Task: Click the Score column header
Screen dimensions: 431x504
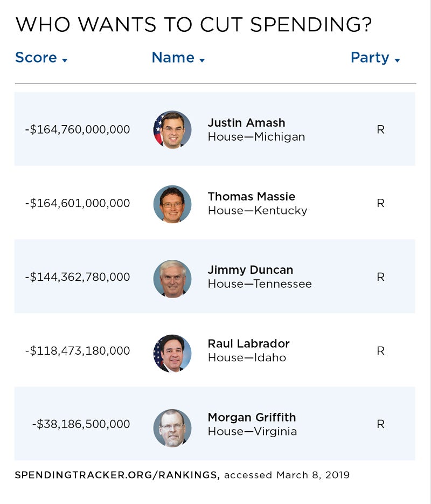Action: [x=36, y=58]
